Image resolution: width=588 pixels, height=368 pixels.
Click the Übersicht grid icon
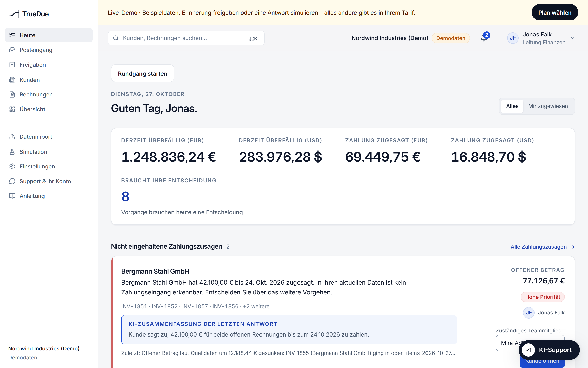click(12, 109)
